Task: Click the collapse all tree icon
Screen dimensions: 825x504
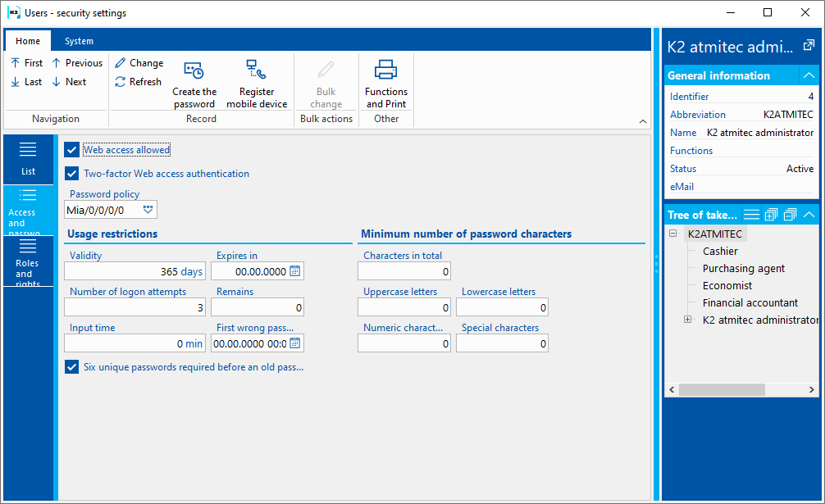Action: pyautogui.click(x=790, y=215)
